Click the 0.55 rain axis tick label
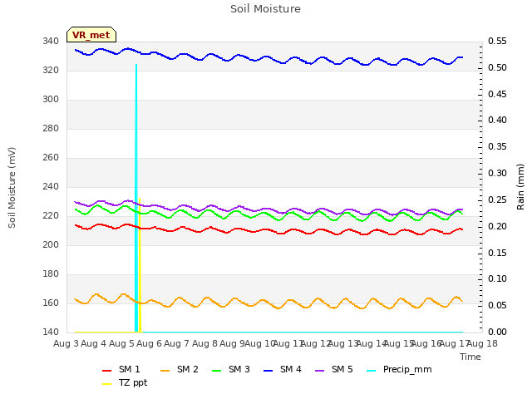Image resolution: width=532 pixels, height=399 pixels. pos(497,42)
